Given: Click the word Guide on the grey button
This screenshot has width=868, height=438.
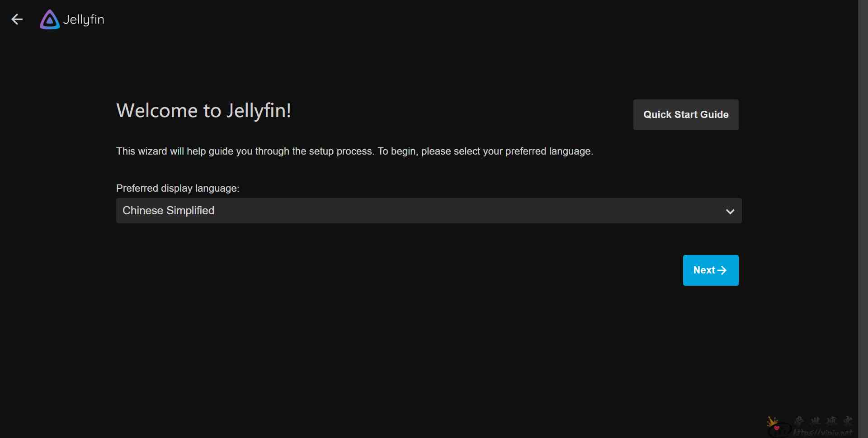Looking at the screenshot, I should [714, 115].
